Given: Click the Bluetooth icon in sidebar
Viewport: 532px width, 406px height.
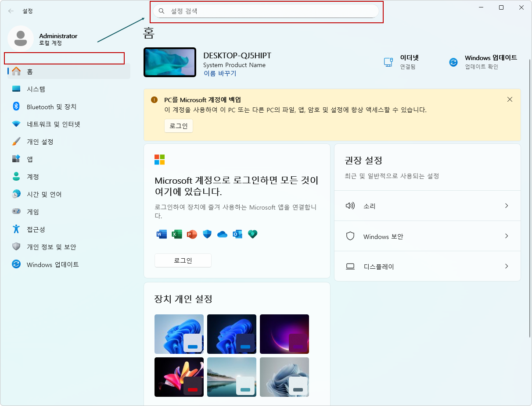Looking at the screenshot, I should point(16,107).
